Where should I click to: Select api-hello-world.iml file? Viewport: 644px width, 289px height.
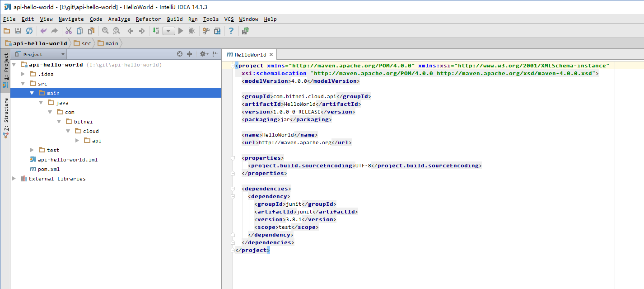64,160
